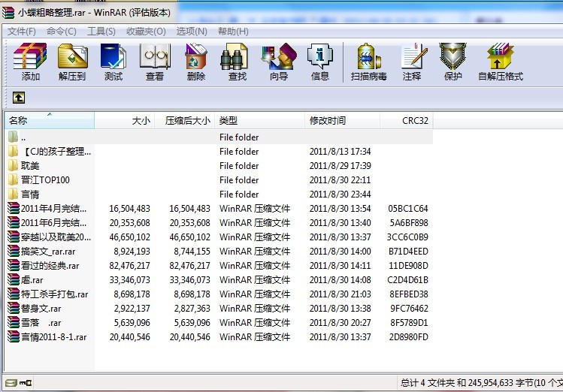
Task: Open the 帮助(H) menu
Action: point(233,32)
